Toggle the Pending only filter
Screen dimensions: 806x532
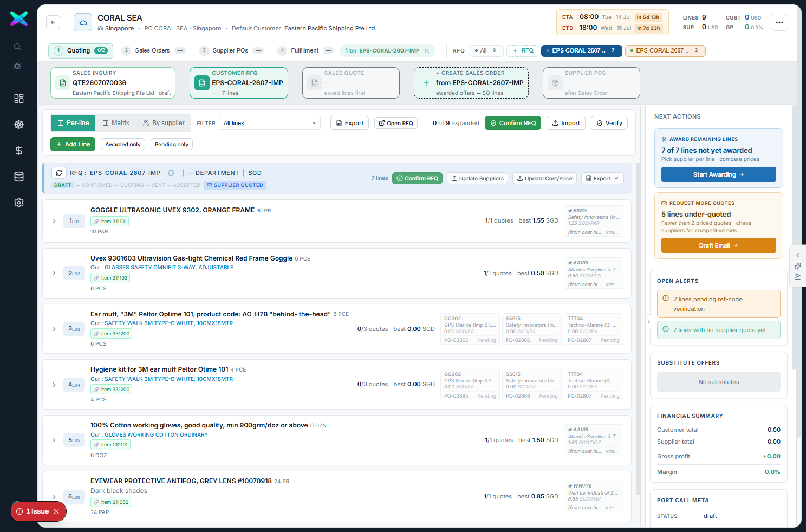click(x=172, y=144)
